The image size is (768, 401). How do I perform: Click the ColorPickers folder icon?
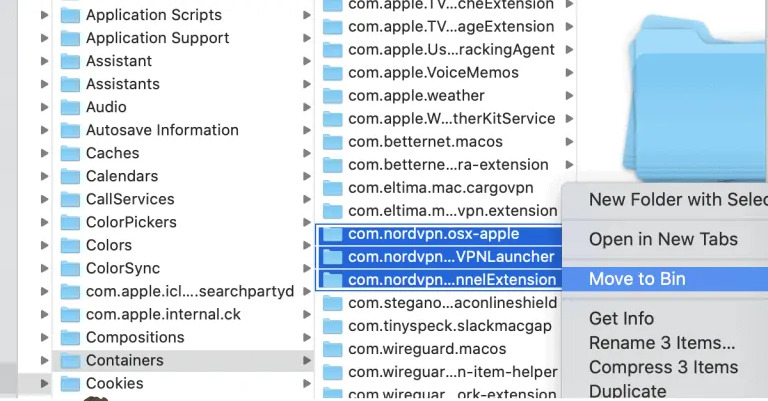coord(70,222)
